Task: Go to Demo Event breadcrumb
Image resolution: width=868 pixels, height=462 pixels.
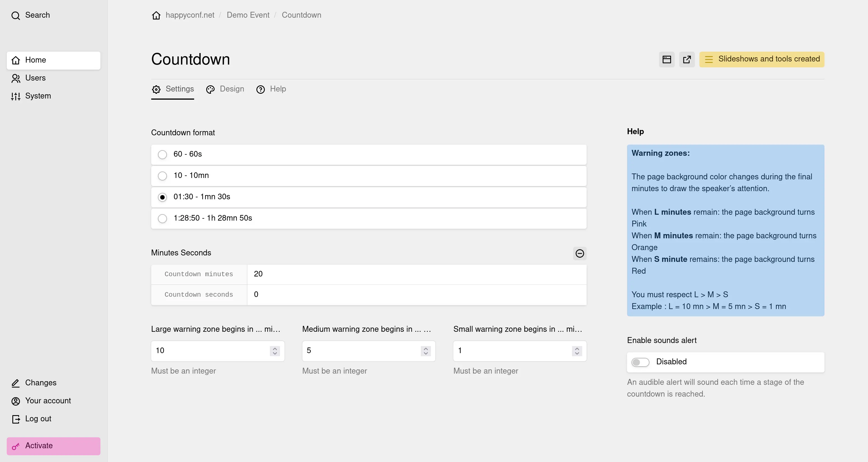Action: 248,15
